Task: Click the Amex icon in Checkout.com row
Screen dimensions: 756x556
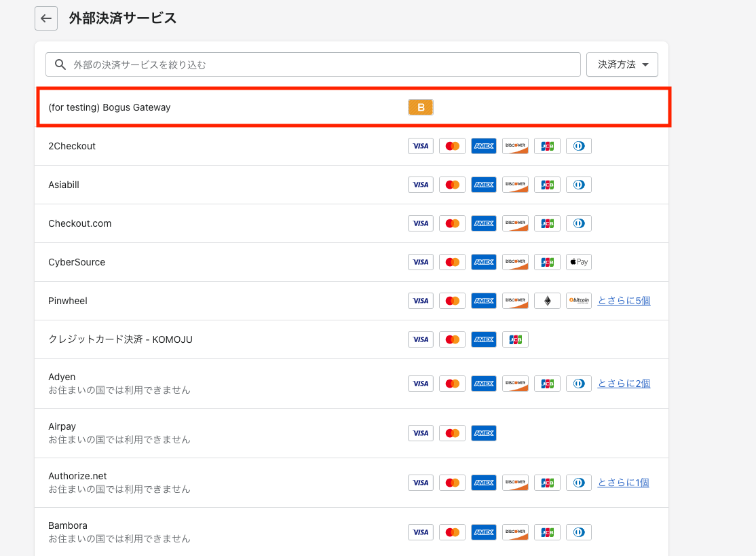Action: 484,223
